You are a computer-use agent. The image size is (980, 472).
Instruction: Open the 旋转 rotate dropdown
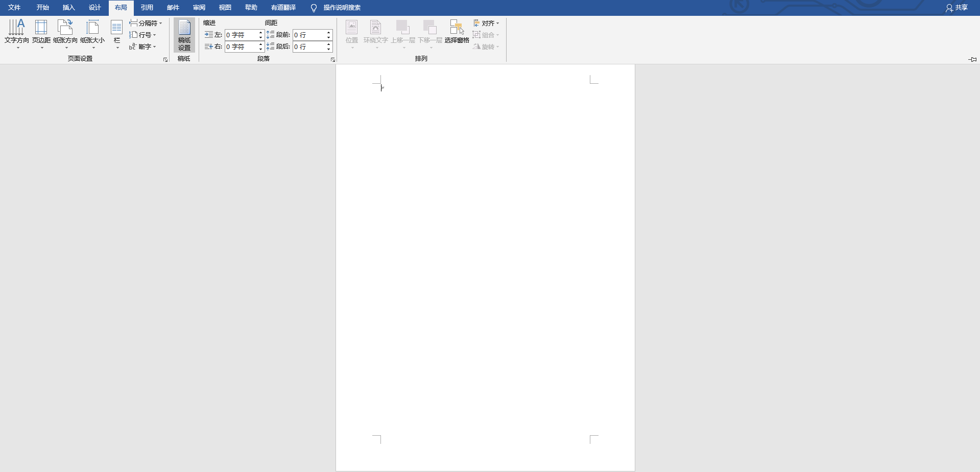coord(486,46)
